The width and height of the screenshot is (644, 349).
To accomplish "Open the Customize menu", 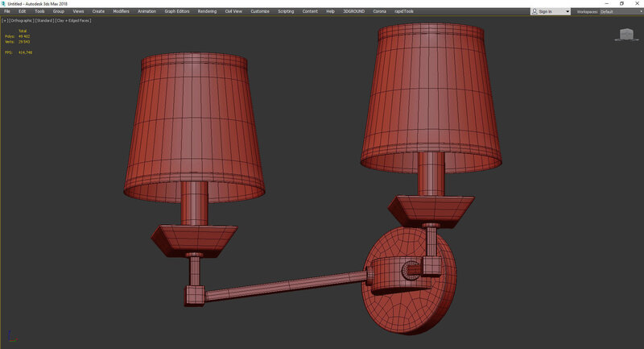I will [x=260, y=11].
